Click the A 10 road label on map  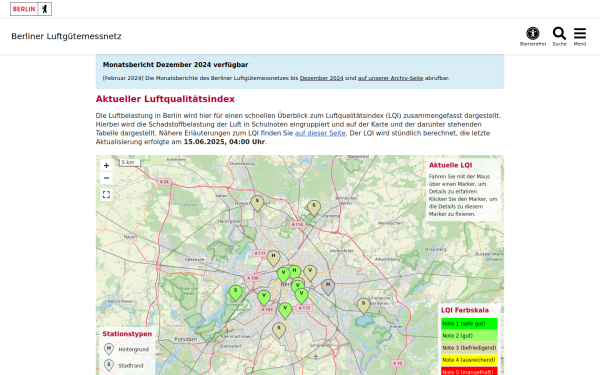tap(398, 363)
